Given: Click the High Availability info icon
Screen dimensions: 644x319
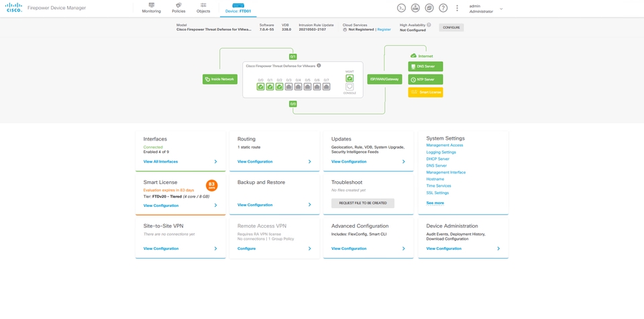Looking at the screenshot, I should (x=429, y=25).
